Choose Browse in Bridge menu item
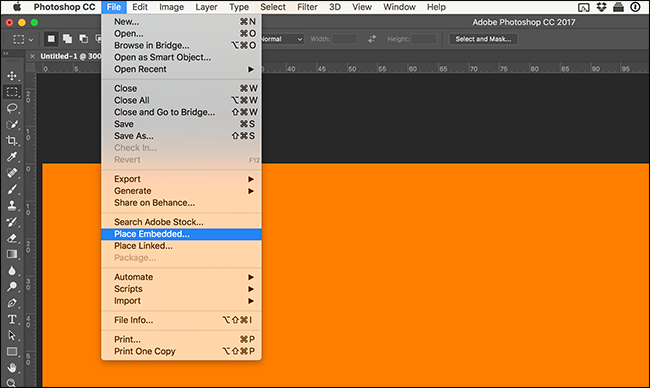650x388 pixels. 181,46
